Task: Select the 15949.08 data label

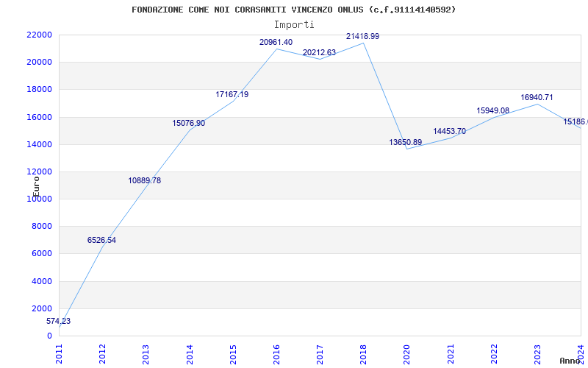Action: [492, 111]
